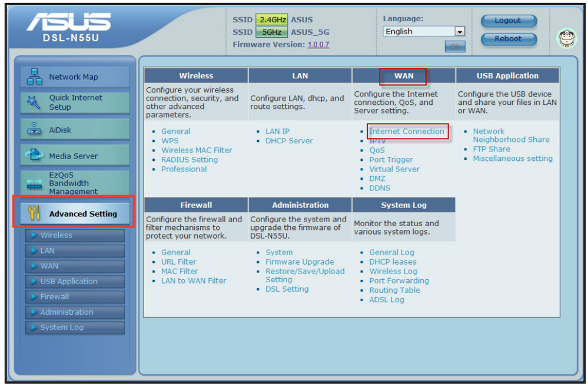Open URL Filter link under Firewall
This screenshot has height=386, width=588.
[178, 262]
